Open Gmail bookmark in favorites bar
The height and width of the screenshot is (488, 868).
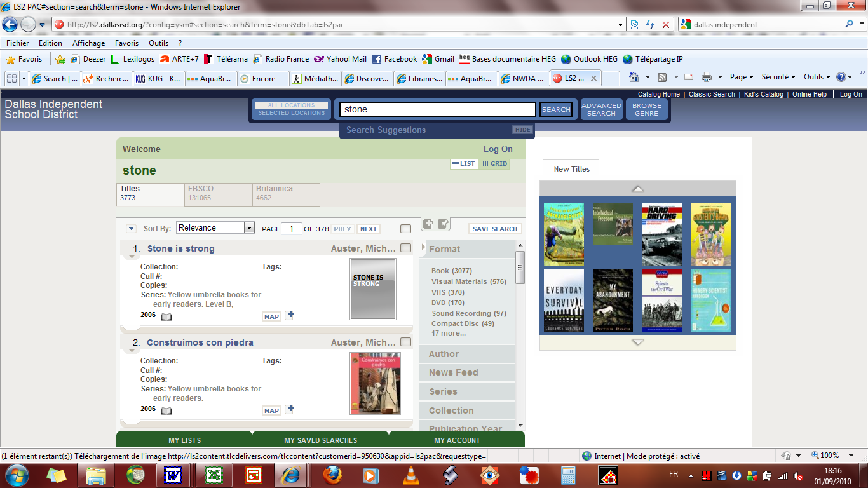pos(438,59)
